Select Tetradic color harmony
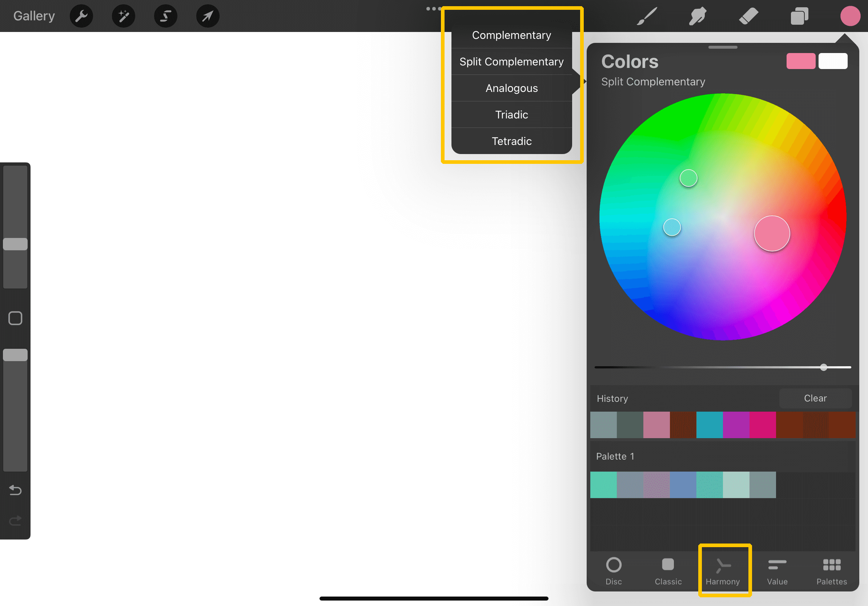The width and height of the screenshot is (868, 606). click(511, 141)
